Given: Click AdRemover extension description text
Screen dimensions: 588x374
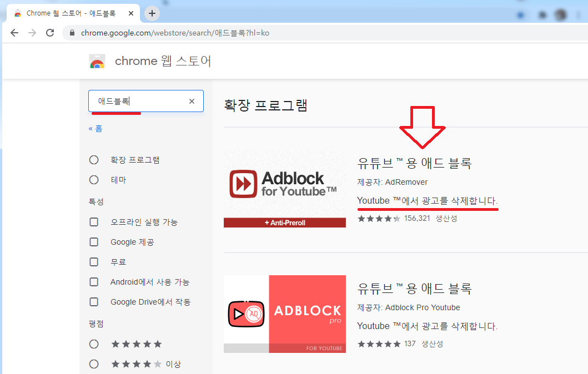Looking at the screenshot, I should pyautogui.click(x=427, y=201).
